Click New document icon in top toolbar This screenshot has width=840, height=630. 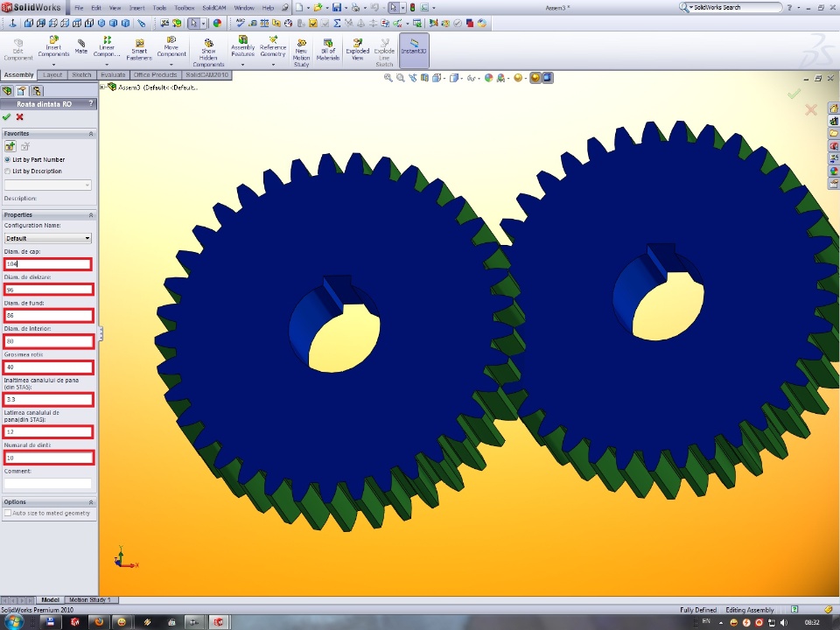299,8
